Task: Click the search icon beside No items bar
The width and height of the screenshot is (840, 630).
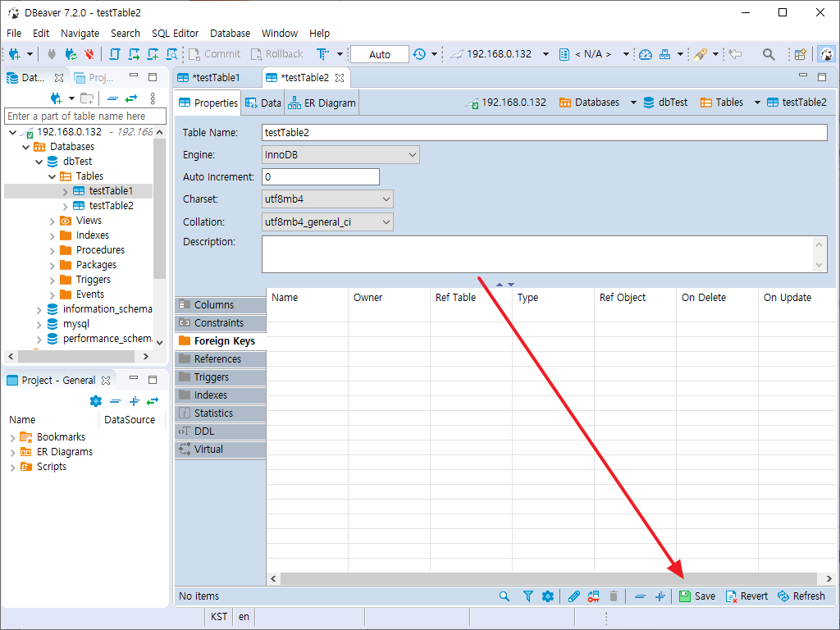Action: [x=504, y=596]
